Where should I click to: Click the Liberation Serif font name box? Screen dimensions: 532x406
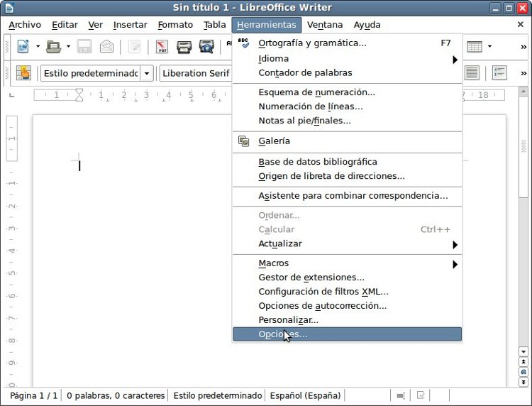(196, 73)
